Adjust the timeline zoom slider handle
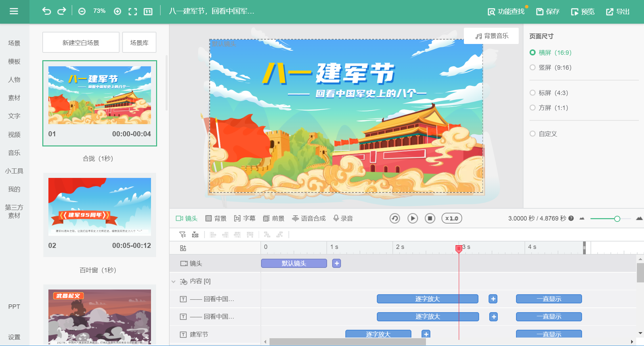 (x=617, y=219)
